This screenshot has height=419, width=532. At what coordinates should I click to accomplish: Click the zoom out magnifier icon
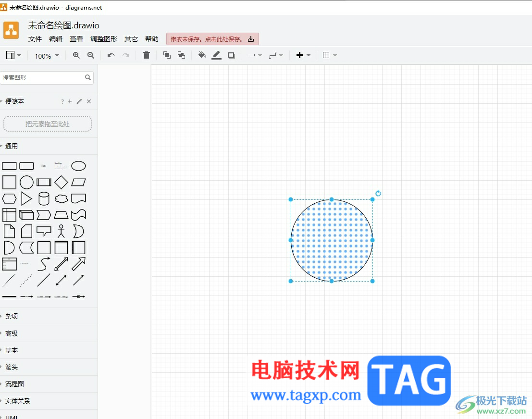91,55
